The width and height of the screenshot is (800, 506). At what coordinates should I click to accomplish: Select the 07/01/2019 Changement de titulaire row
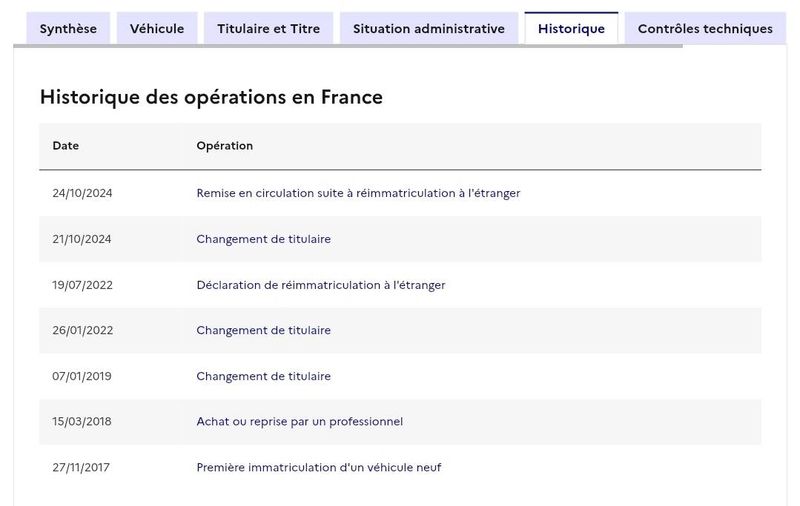[x=400, y=376]
